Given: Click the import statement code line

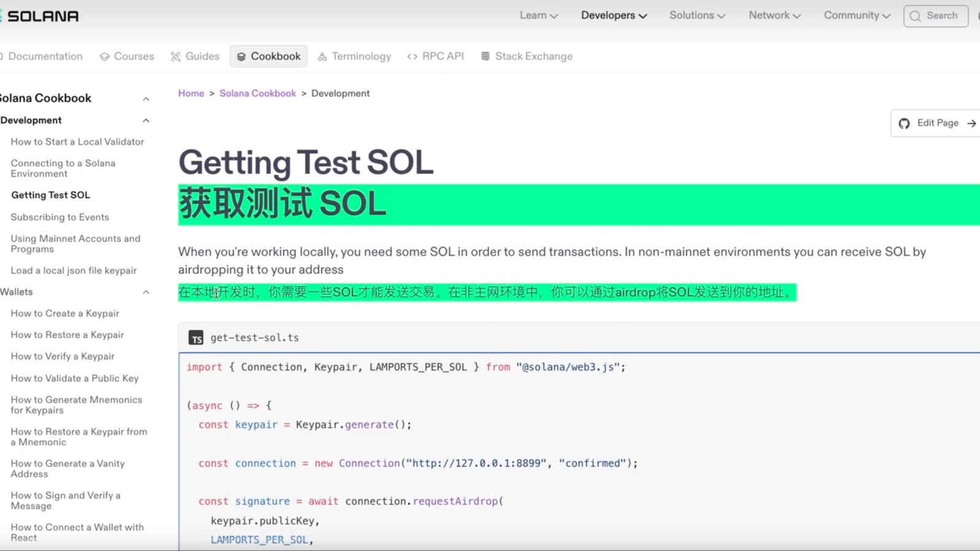Looking at the screenshot, I should (406, 367).
